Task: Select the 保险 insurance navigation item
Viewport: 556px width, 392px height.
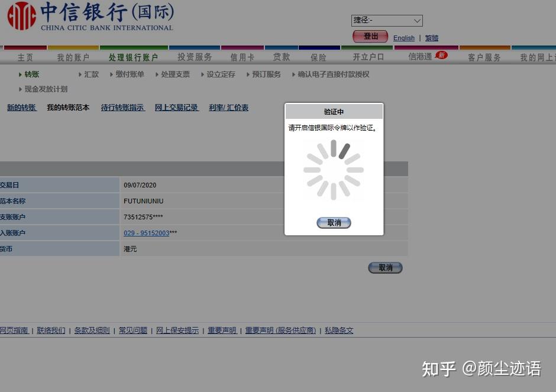Action: coord(320,57)
